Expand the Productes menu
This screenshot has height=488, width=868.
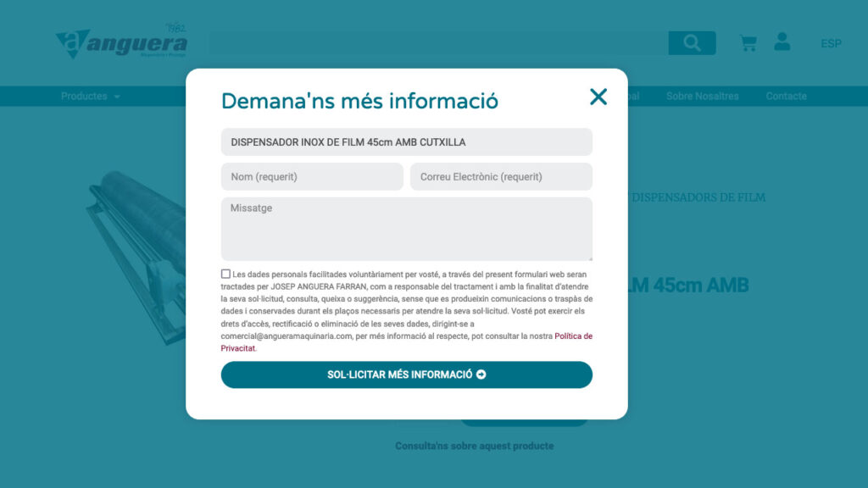coord(90,97)
